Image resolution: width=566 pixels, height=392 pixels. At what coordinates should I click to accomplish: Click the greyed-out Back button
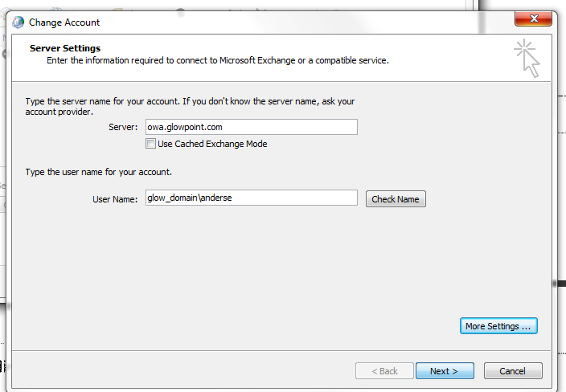coord(384,371)
